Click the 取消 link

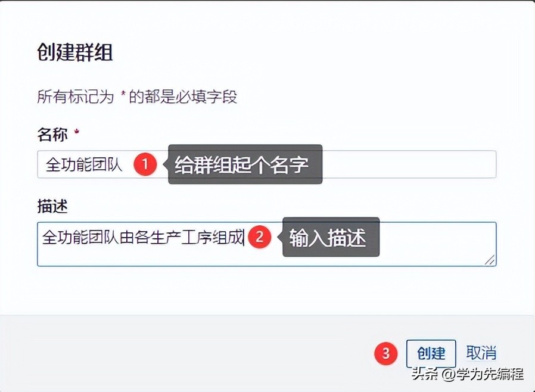pyautogui.click(x=481, y=353)
